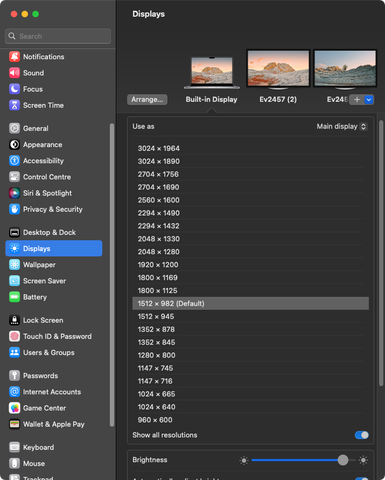
Task: Choose resolution 1920 × 1200
Action: pyautogui.click(x=250, y=265)
